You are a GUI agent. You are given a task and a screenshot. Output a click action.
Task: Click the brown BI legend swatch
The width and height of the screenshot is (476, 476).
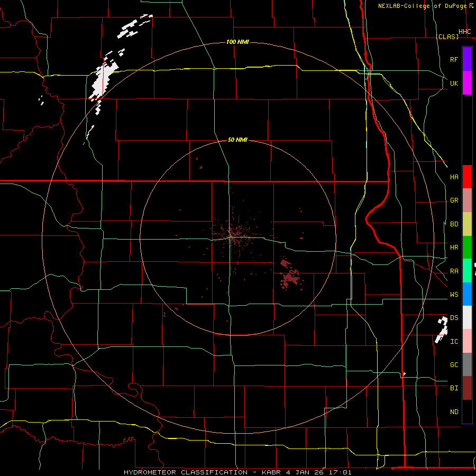[467, 388]
